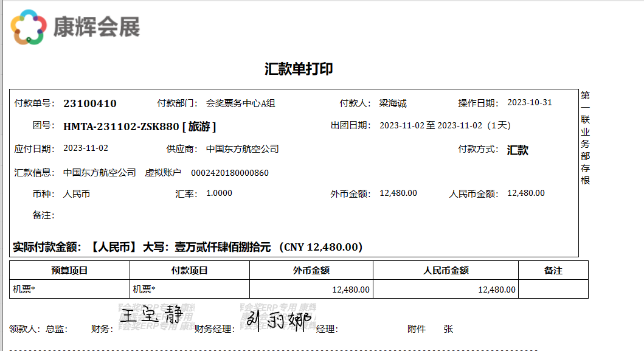Click the department value 会奖票务中心A组

click(x=241, y=103)
